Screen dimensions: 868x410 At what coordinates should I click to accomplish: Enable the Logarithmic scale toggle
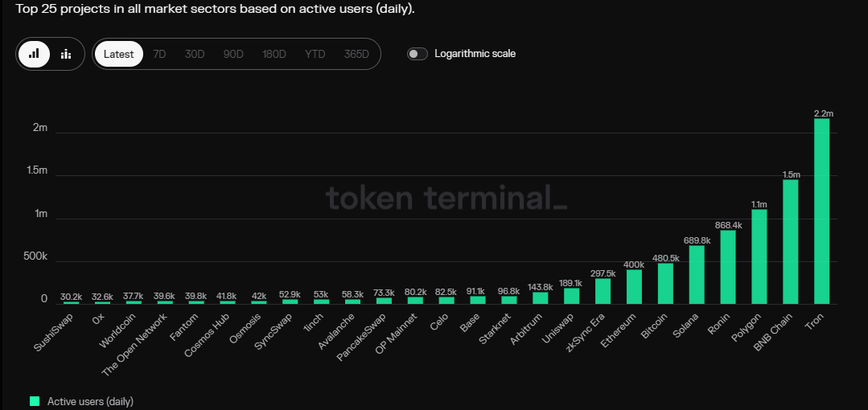[418, 54]
